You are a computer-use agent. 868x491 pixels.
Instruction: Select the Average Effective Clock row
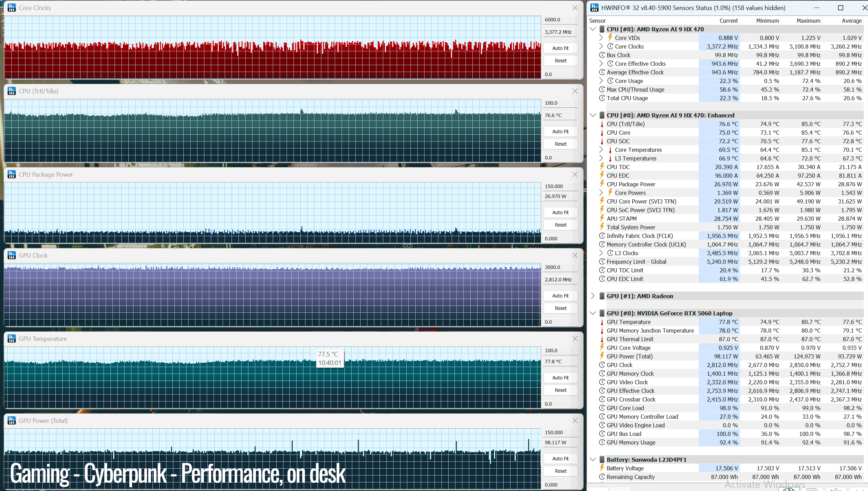pos(726,72)
